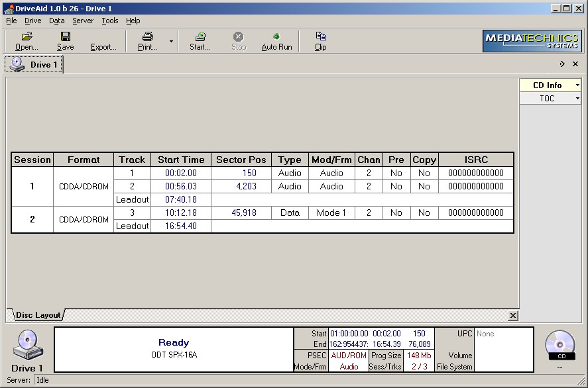Viewport: 588px width, 388px height.
Task: Open the Tools menu
Action: point(110,21)
